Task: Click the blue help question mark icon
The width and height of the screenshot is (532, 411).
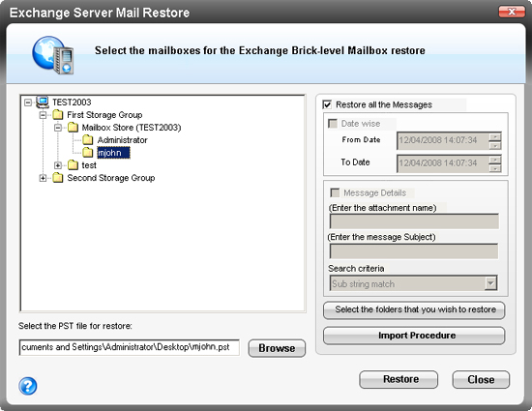Action: [28, 386]
